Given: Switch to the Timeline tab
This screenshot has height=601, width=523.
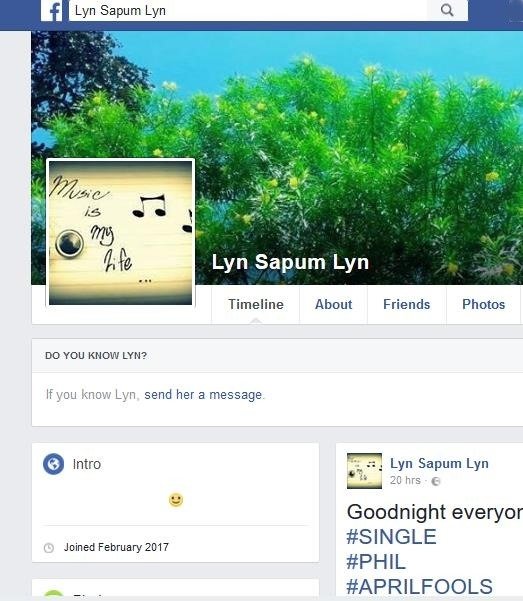Looking at the screenshot, I should [x=256, y=304].
